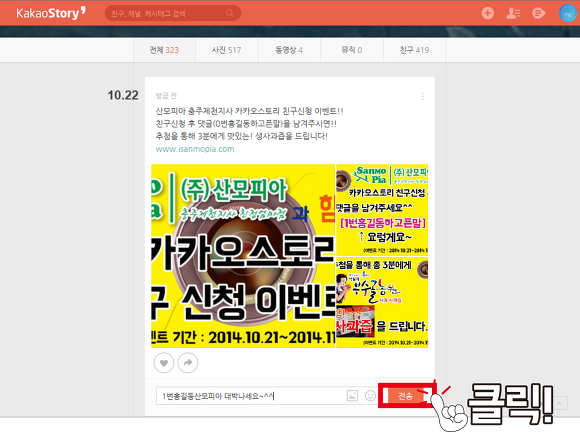Open the upper right event thumbnail
Screen dimensions: 580x432
tap(382, 210)
